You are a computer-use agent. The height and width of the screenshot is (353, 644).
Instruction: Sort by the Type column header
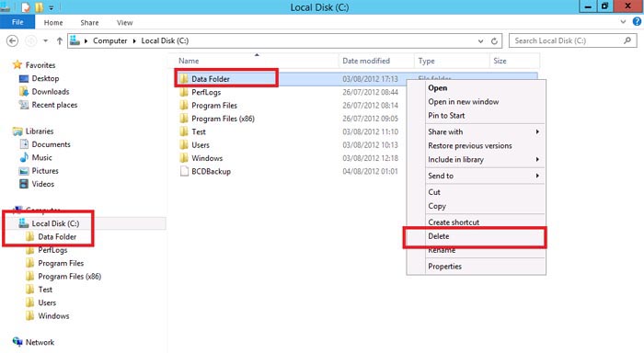pos(426,61)
